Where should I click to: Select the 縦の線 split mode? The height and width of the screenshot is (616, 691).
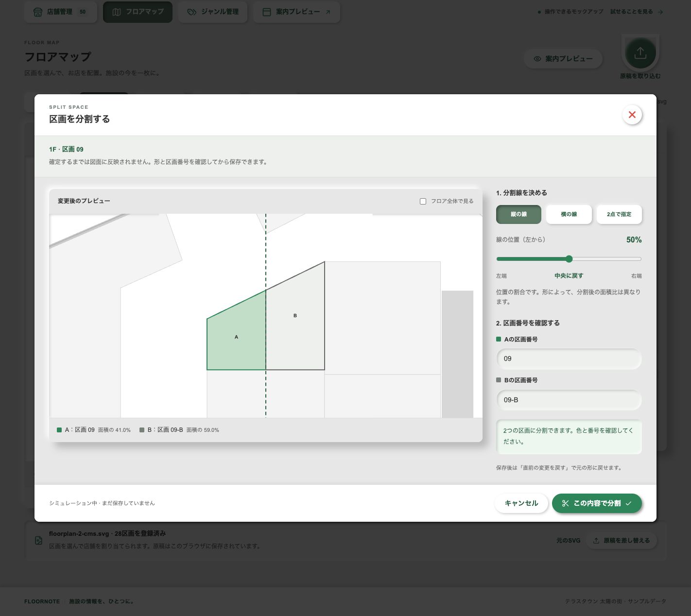[518, 214]
